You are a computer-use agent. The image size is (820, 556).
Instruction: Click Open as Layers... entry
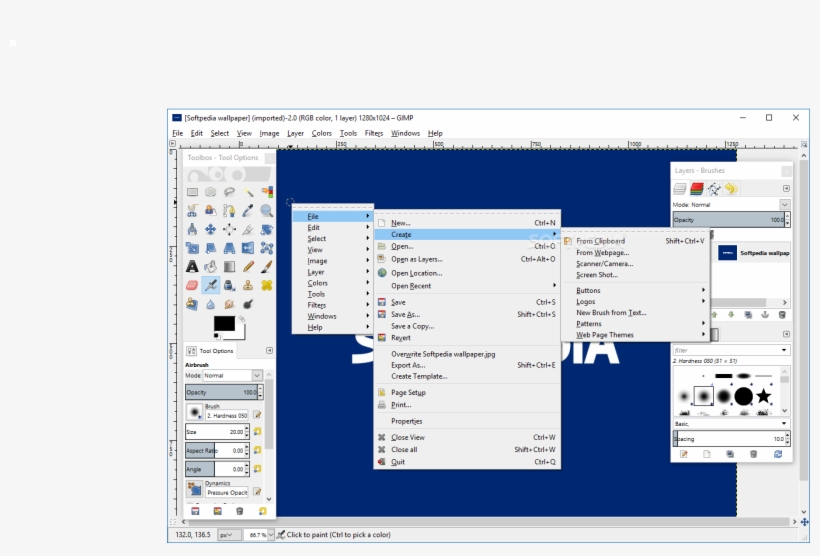coord(468,259)
